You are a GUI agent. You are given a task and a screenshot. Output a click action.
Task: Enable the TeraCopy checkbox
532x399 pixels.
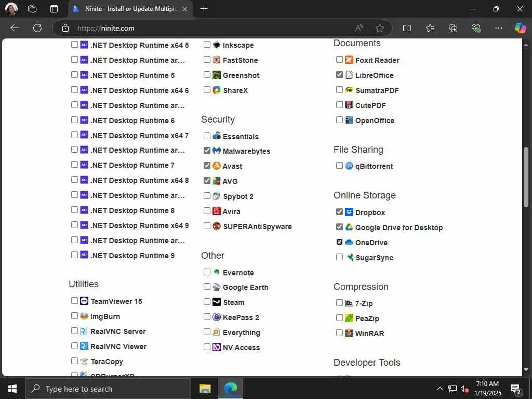tap(75, 361)
